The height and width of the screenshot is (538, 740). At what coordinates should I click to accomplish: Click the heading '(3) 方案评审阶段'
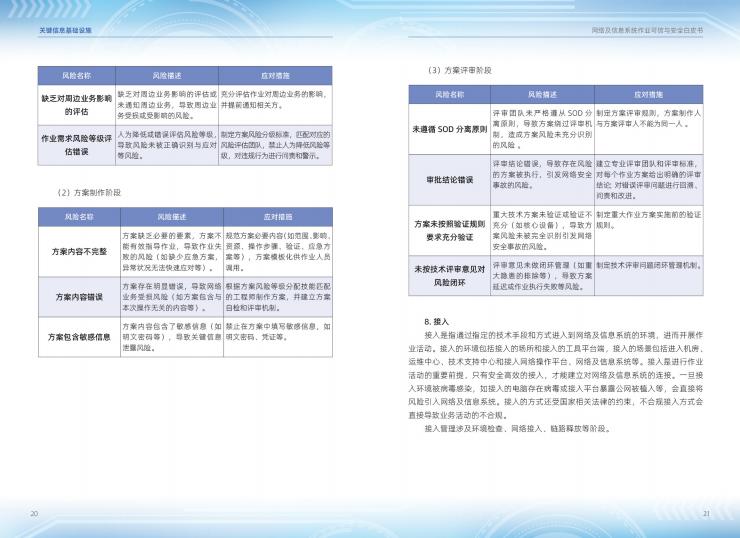(x=459, y=70)
